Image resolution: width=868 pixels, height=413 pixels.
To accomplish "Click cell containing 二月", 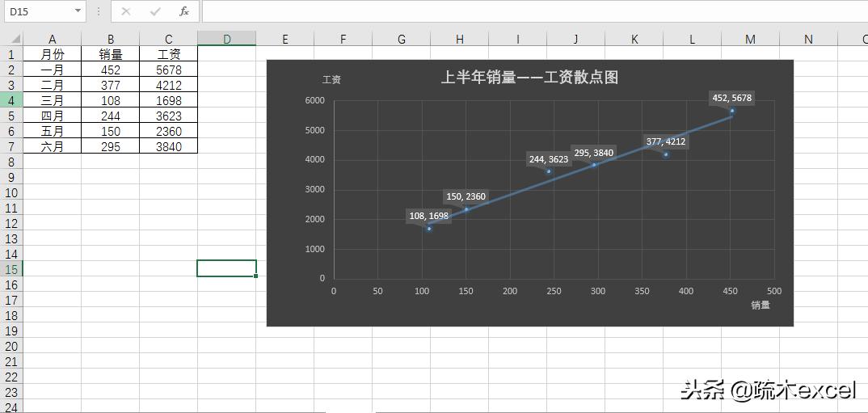I will click(52, 85).
